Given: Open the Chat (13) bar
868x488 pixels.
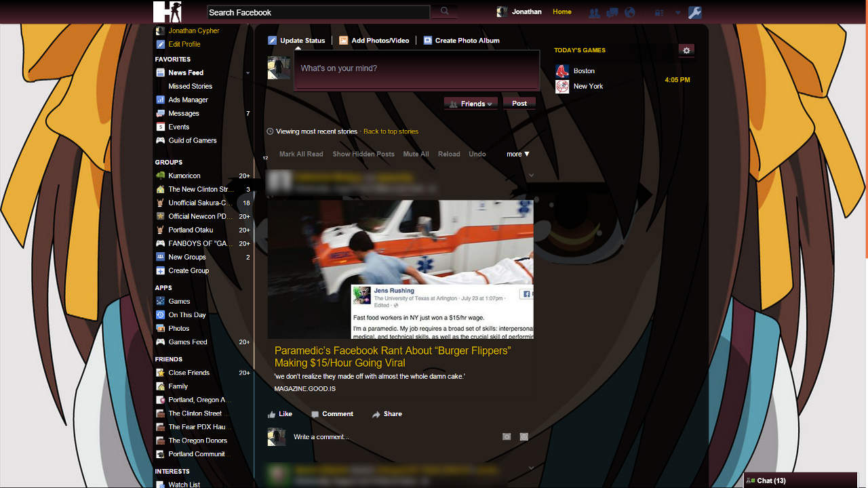Looking at the screenshot, I should click(800, 481).
